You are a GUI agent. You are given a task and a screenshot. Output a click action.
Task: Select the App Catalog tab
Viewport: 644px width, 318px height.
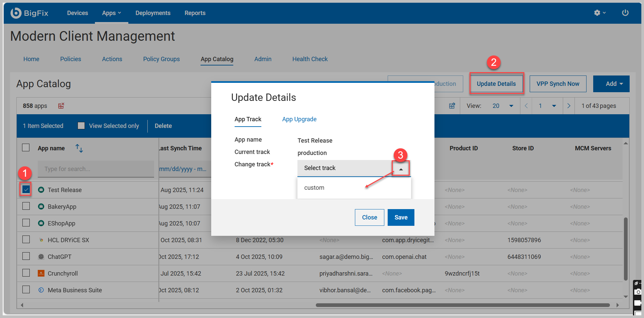[x=217, y=59]
